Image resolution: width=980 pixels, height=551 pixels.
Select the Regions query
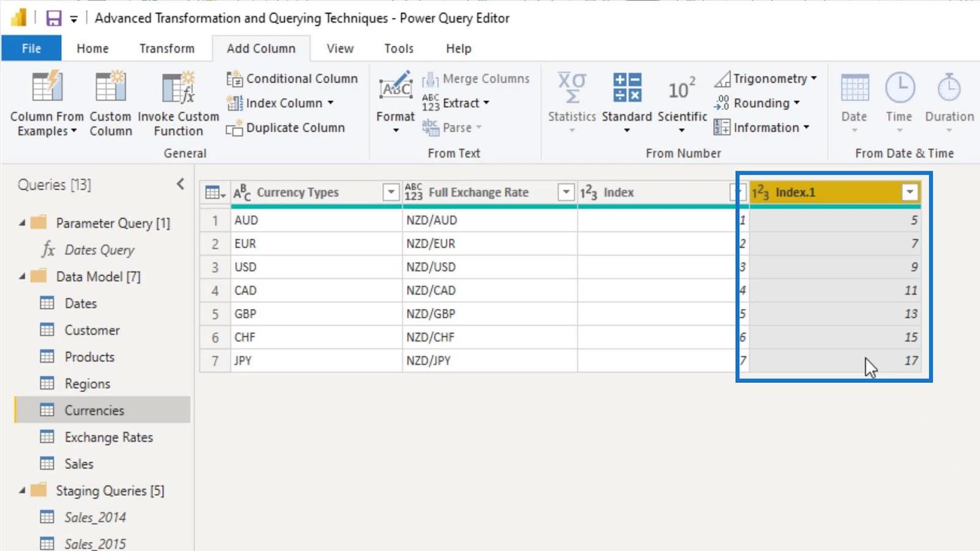[88, 384]
